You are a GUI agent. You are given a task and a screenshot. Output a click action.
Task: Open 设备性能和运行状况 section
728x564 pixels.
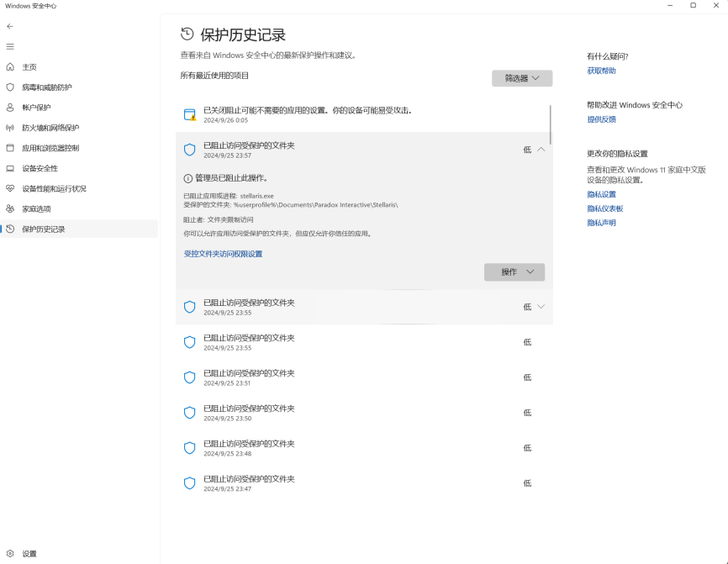coord(79,188)
